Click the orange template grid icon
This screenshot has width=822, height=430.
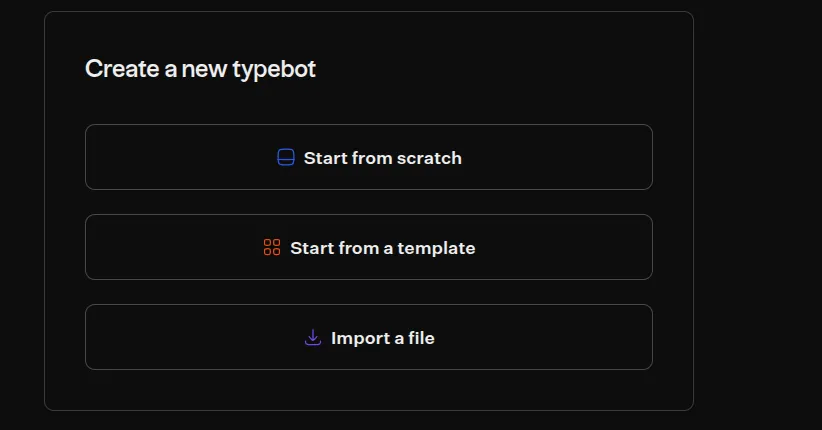tap(272, 248)
